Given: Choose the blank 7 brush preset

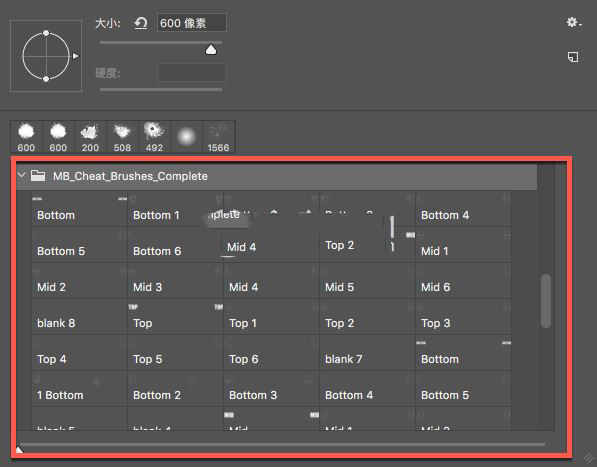Looking at the screenshot, I should (367, 353).
